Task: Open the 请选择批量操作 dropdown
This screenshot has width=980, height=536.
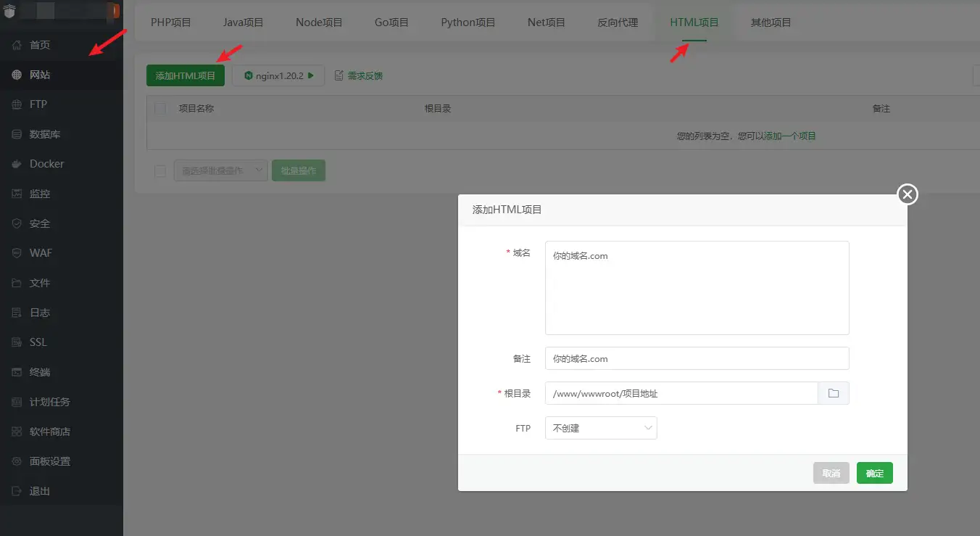Action: click(221, 171)
